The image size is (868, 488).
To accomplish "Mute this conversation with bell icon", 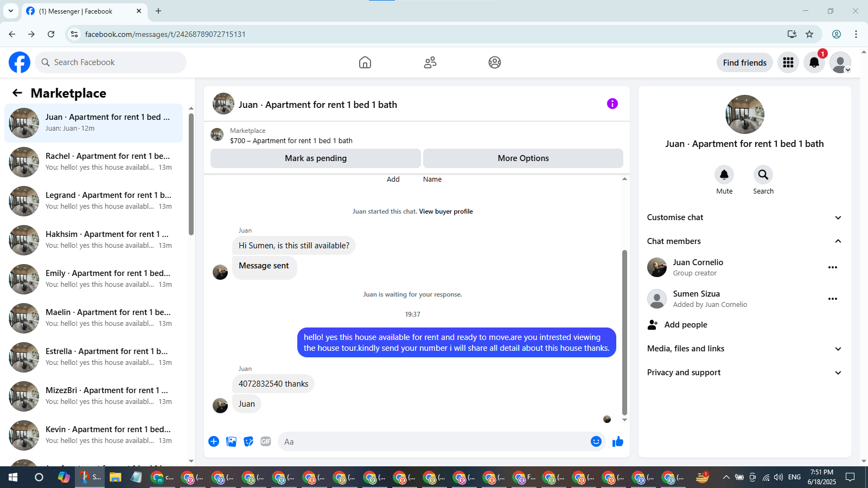I will pyautogui.click(x=724, y=175).
